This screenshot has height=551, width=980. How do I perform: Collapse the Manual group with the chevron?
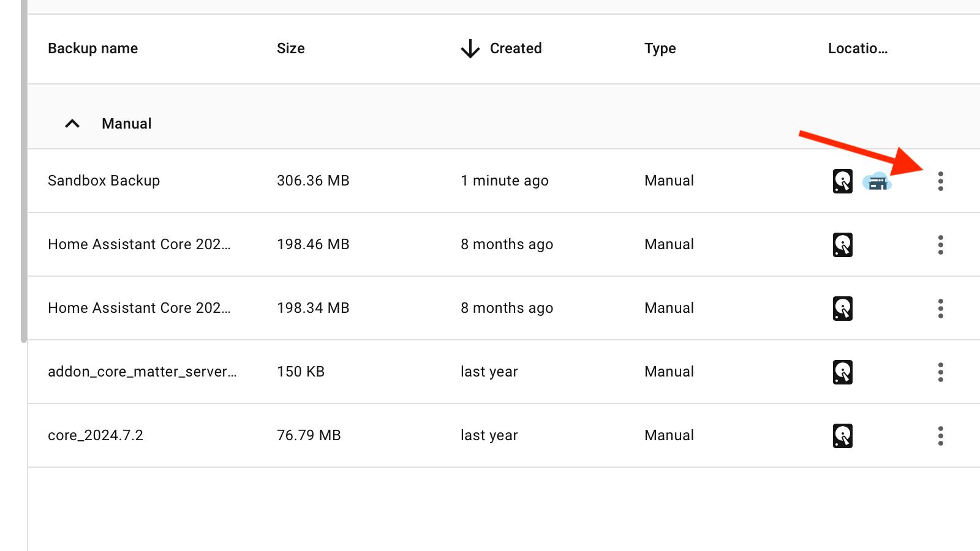pos(72,124)
